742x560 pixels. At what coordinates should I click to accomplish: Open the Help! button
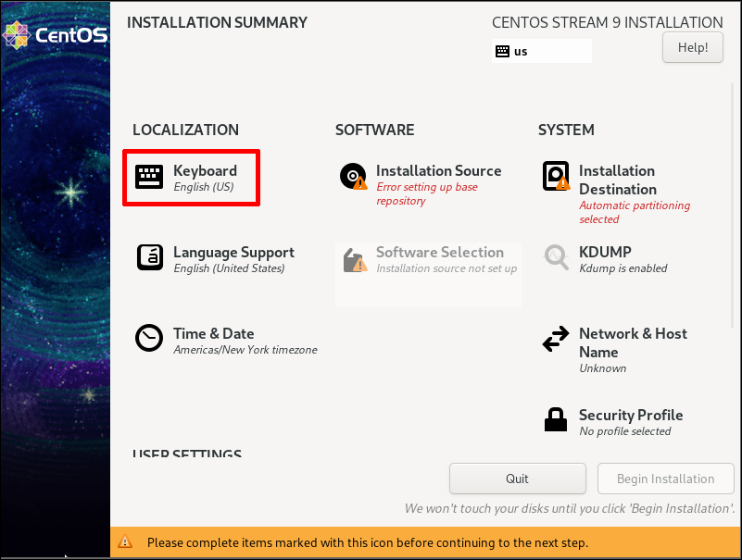[693, 47]
